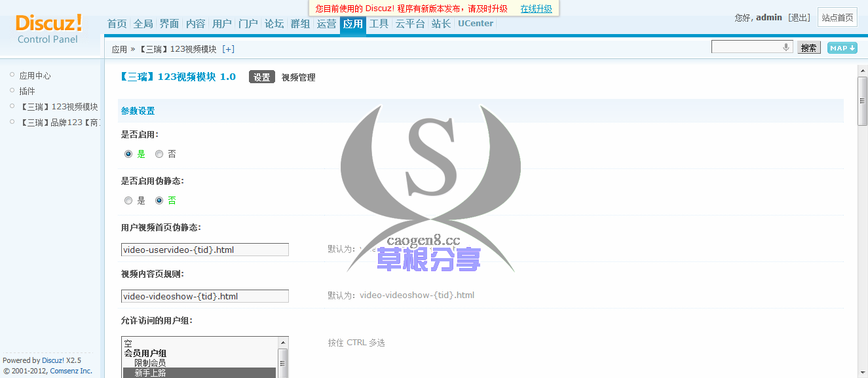Click the 搜索 search button
Screen dimensions: 868x378
click(x=808, y=48)
